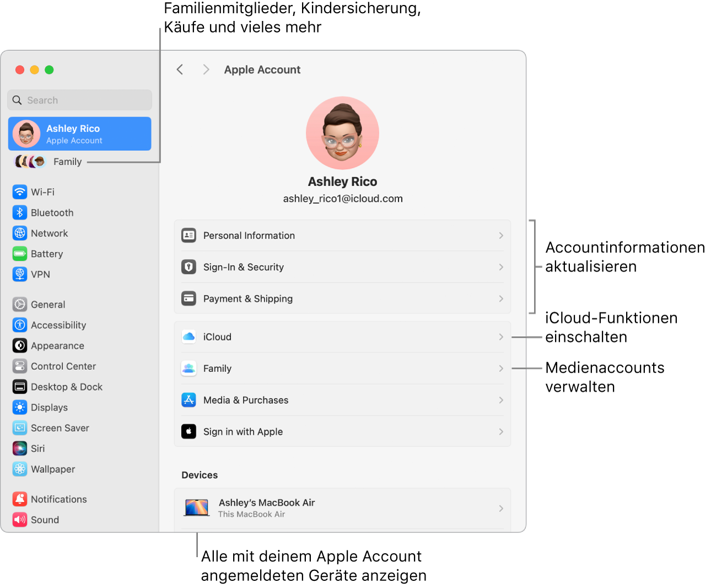Open the Desktop & Dock icon

20,387
